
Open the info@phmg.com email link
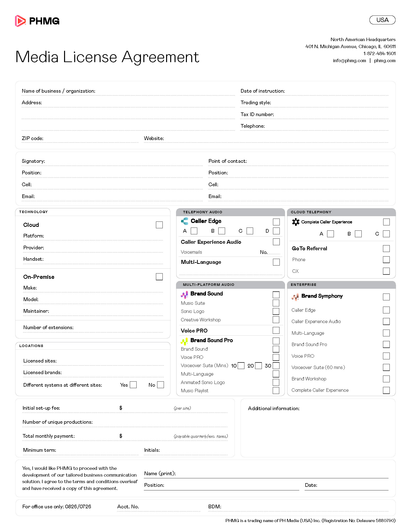pos(349,61)
